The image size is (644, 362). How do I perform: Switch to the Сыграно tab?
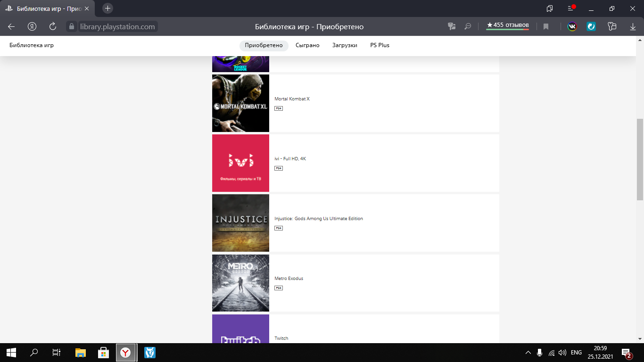pos(307,45)
